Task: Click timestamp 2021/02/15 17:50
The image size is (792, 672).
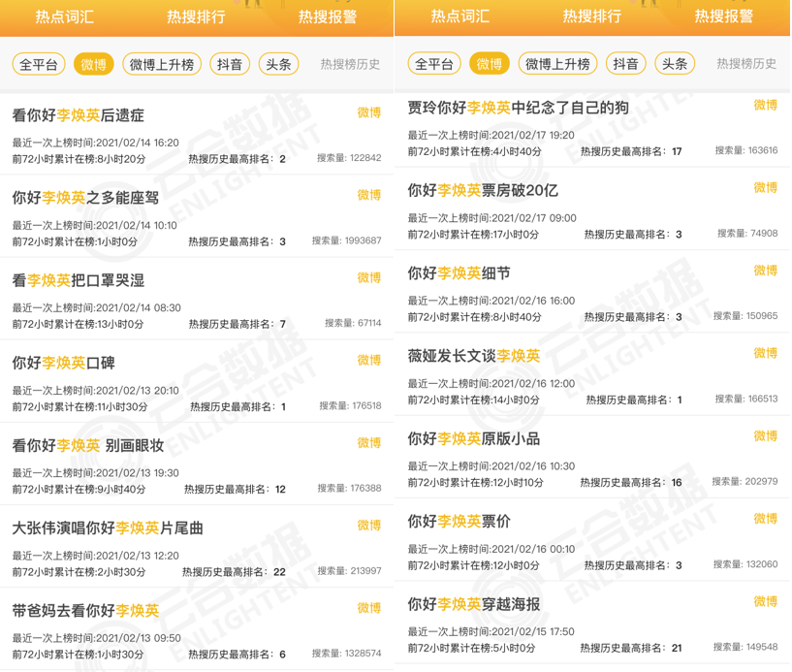Action: pyautogui.click(x=533, y=631)
